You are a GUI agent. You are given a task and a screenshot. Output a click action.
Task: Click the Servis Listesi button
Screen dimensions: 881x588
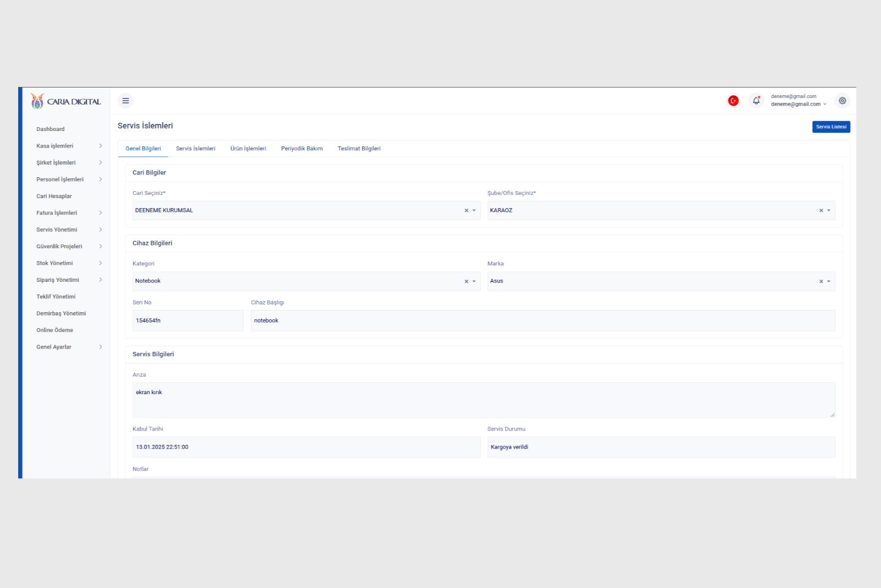(x=831, y=127)
